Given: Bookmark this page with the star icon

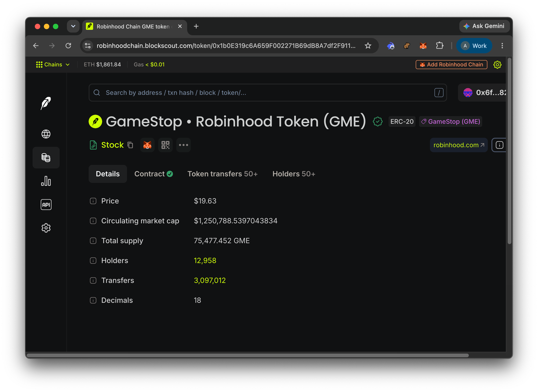Looking at the screenshot, I should pyautogui.click(x=368, y=46).
